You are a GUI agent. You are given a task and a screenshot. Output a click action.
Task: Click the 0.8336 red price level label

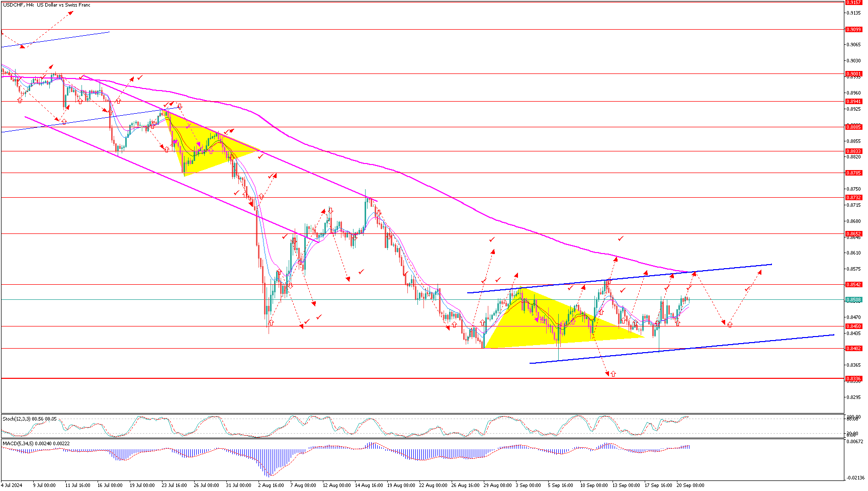pos(853,379)
